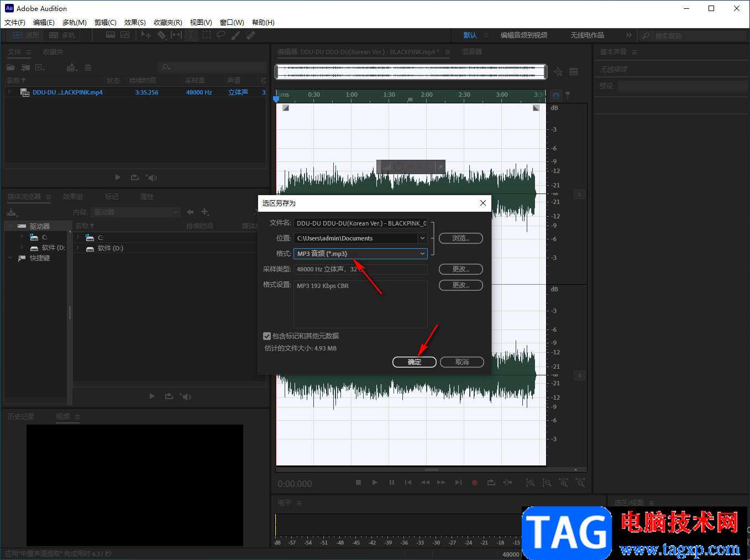Select the Paintbrush Selection tool
This screenshot has height=560, width=750.
point(236,35)
